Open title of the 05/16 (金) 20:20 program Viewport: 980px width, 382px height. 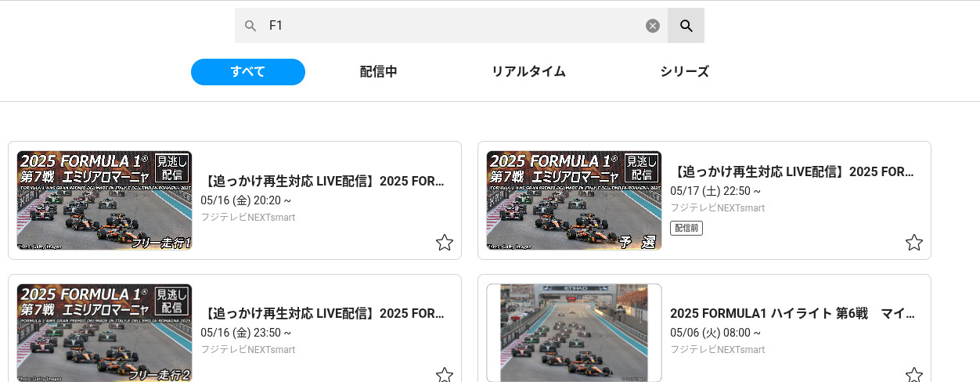tap(322, 182)
